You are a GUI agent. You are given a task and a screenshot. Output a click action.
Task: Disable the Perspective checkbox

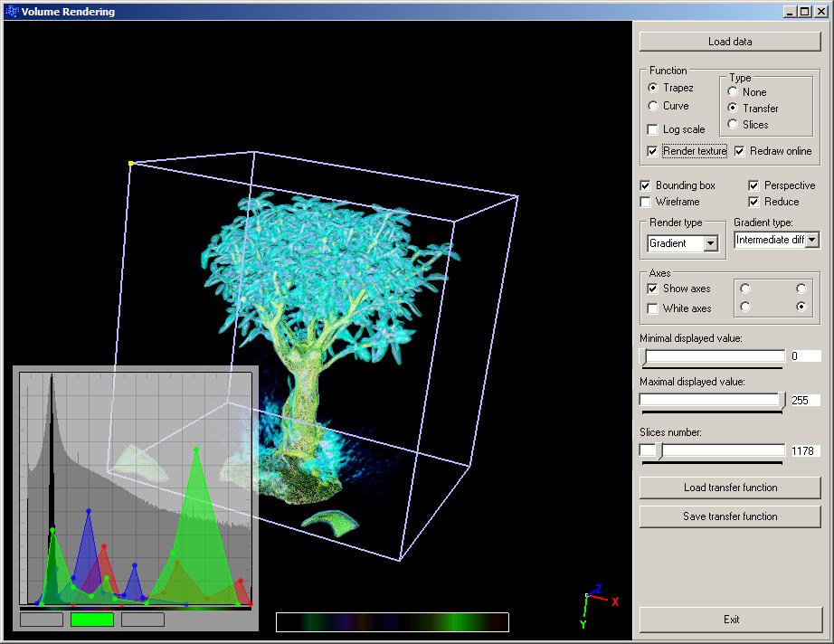753,185
